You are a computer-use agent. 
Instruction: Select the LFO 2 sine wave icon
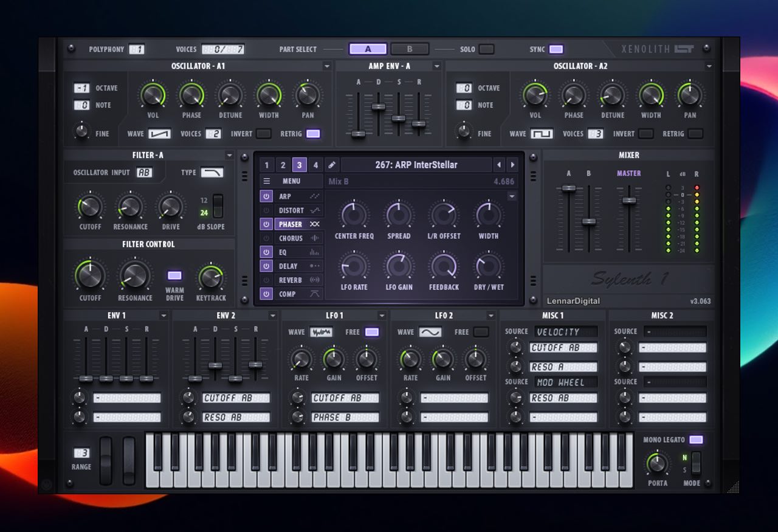[430, 332]
